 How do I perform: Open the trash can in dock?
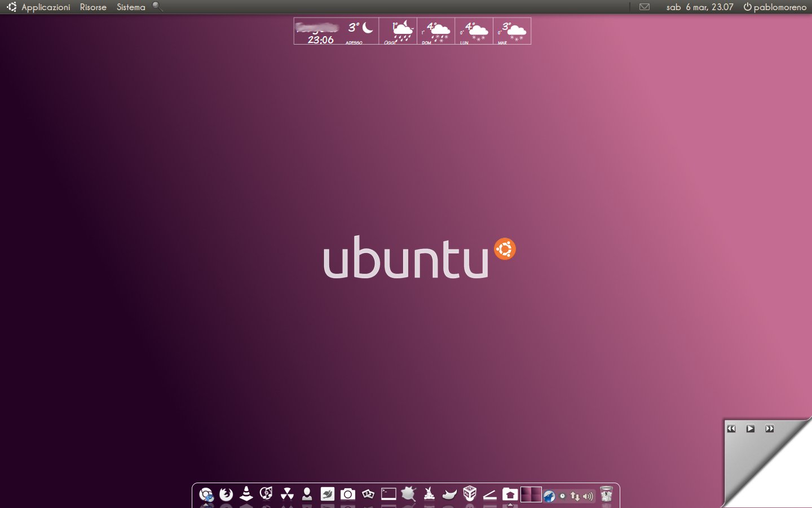[606, 494]
